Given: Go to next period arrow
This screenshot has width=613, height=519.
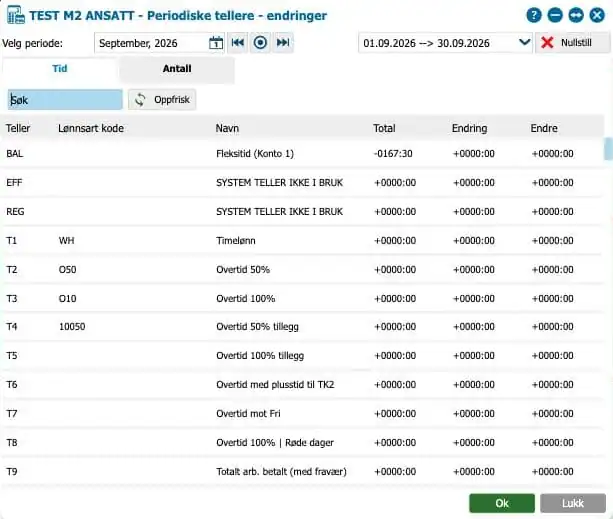Looking at the screenshot, I should pos(283,43).
